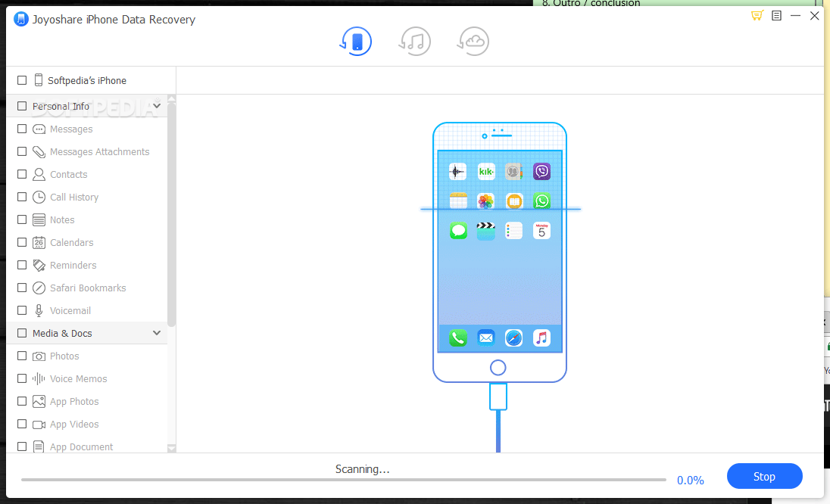This screenshot has width=830, height=504.
Task: Select the Notes checkbox
Action: [x=22, y=219]
